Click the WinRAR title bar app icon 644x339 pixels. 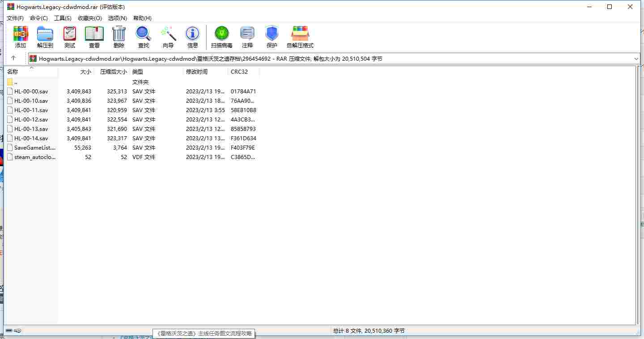(11, 7)
